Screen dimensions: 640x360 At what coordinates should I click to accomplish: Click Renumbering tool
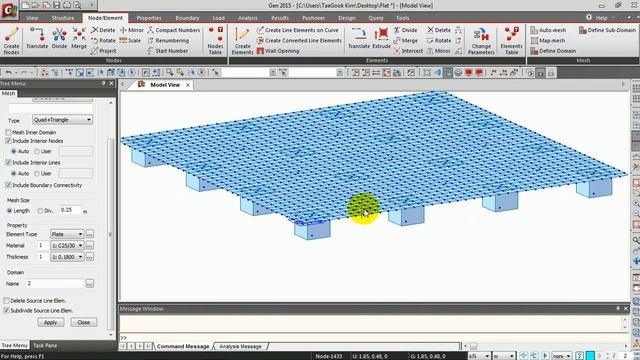pos(168,40)
